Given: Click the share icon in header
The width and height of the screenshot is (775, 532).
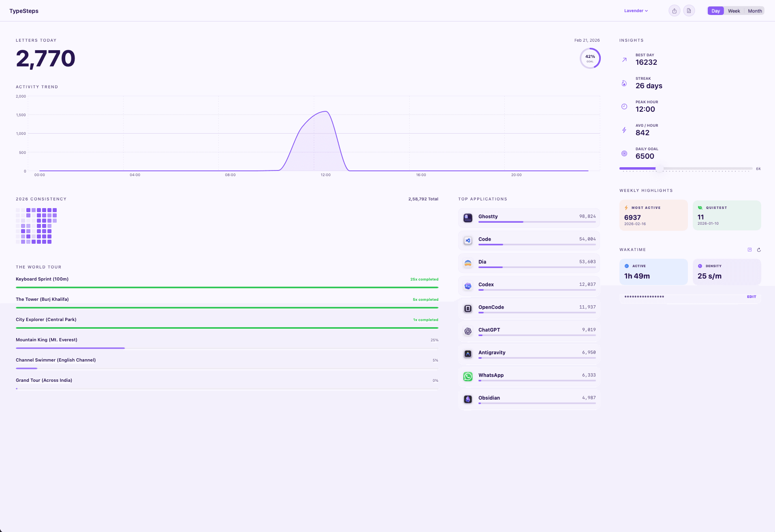Looking at the screenshot, I should 674,11.
